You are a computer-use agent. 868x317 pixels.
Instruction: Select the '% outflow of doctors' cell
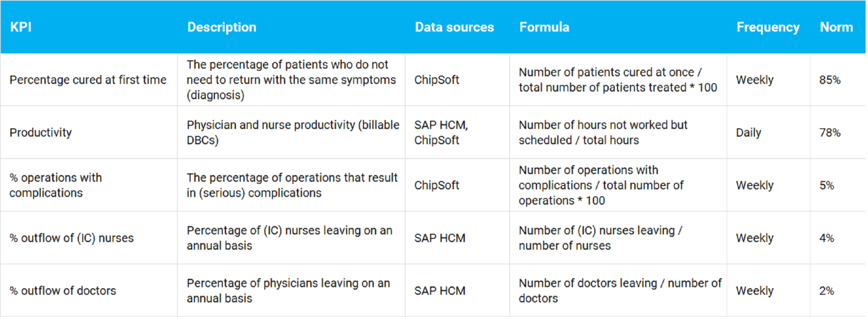[x=63, y=291]
